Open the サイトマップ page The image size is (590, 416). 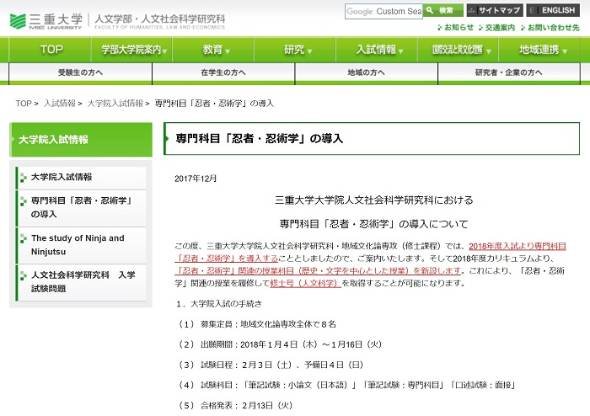tap(495, 10)
